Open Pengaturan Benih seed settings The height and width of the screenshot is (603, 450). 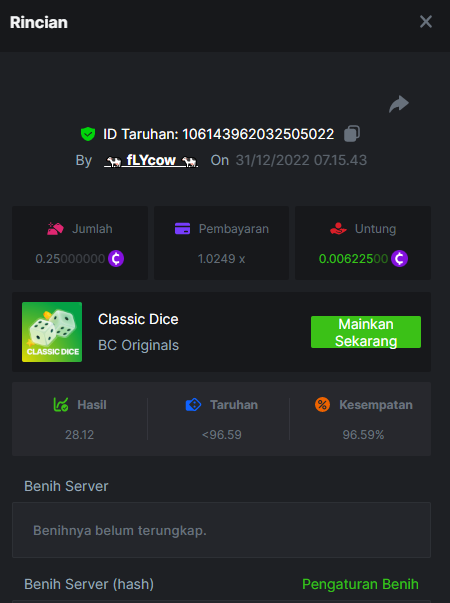click(x=360, y=584)
